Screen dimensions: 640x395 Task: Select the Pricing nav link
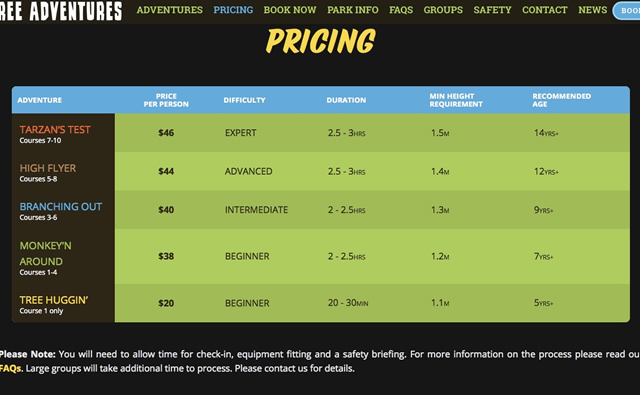(x=233, y=10)
